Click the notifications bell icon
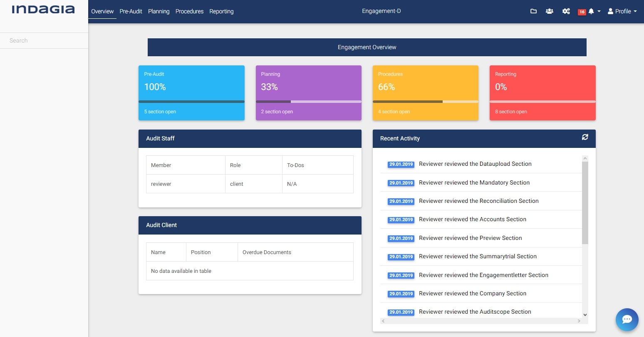 (x=591, y=11)
